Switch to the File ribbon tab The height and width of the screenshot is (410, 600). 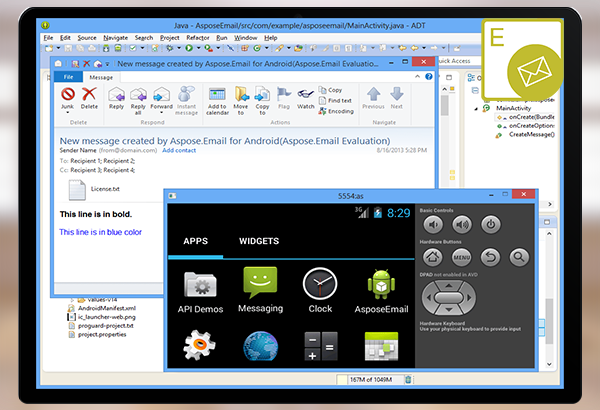click(x=68, y=77)
